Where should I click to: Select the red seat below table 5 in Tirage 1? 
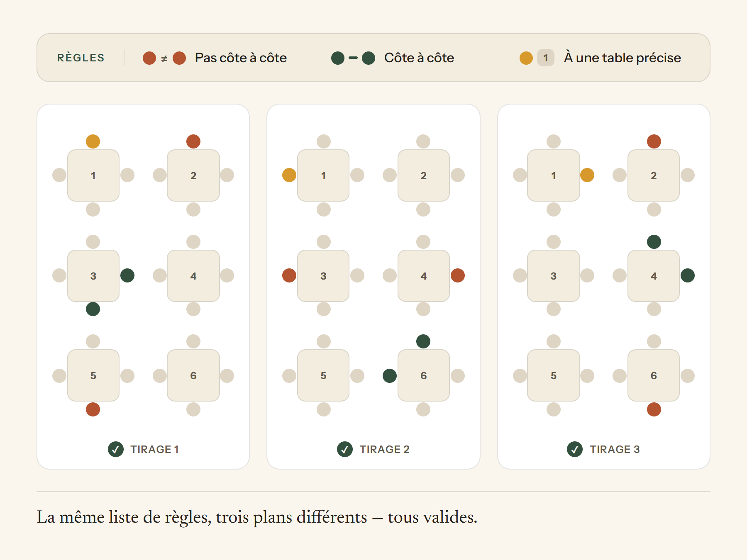click(93, 409)
